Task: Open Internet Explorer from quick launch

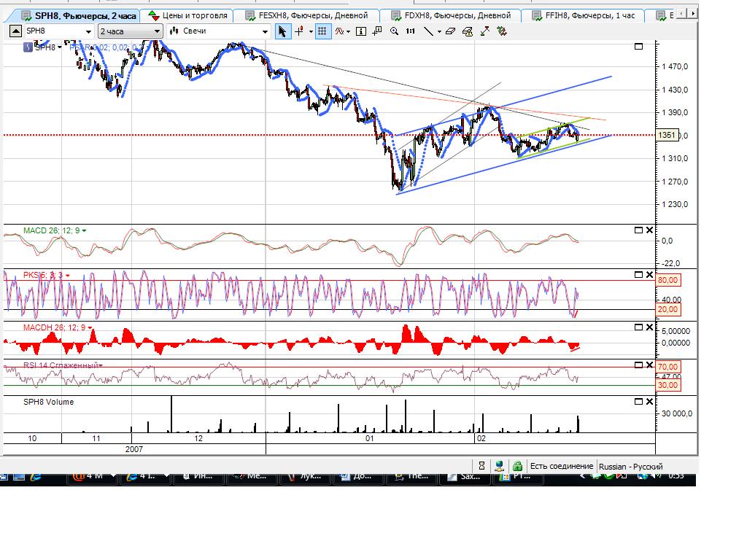Action: point(35,475)
